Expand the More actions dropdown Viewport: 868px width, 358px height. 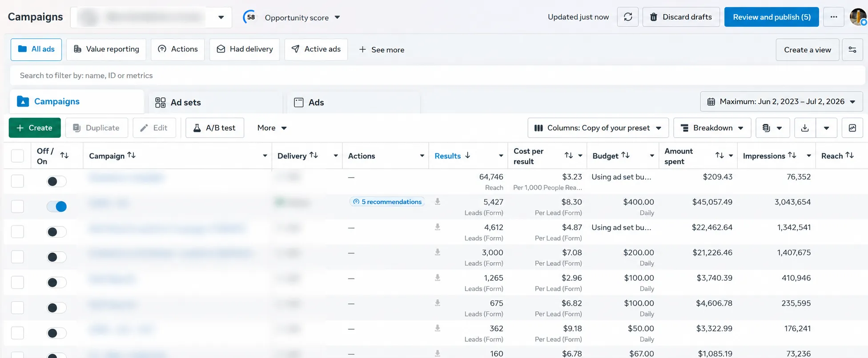(272, 128)
